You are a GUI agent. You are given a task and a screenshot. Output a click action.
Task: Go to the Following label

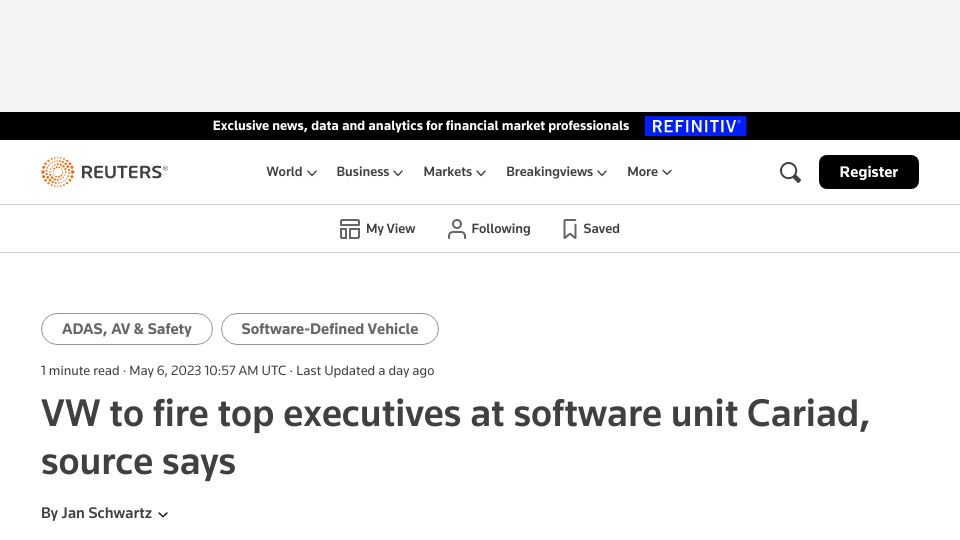(x=501, y=229)
